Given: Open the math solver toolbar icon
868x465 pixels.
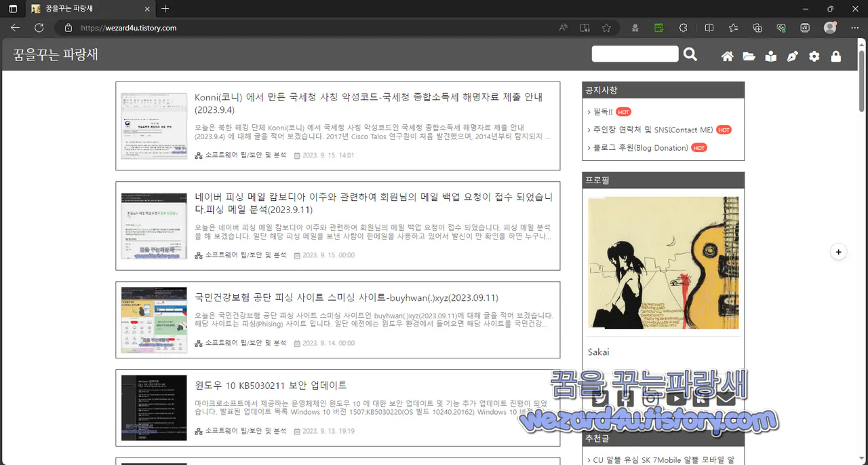Looking at the screenshot, I should (805, 28).
